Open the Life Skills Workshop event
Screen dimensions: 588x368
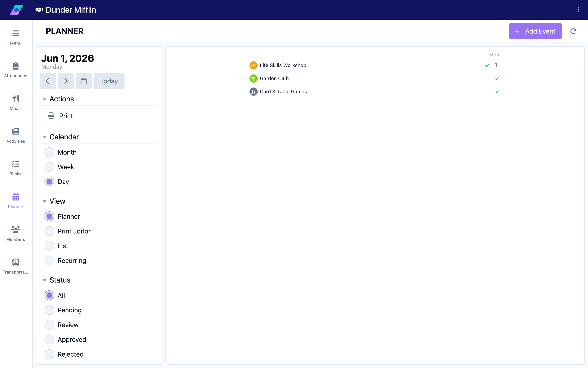(x=283, y=65)
